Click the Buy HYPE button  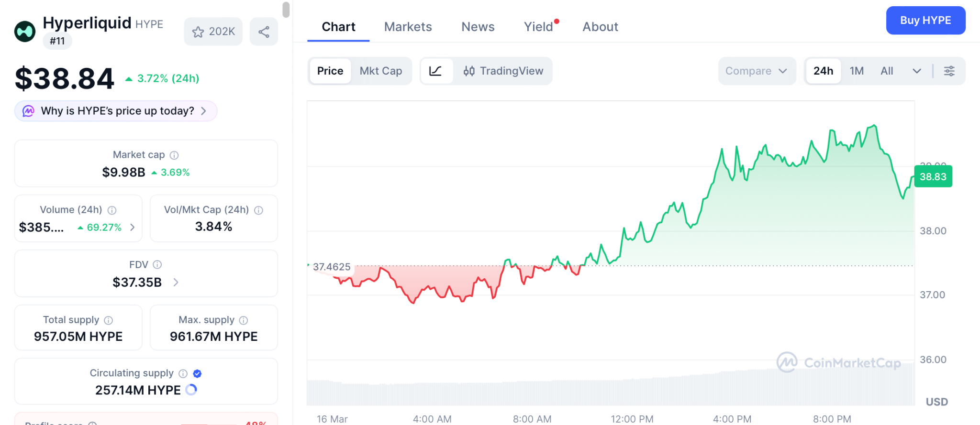pyautogui.click(x=925, y=20)
